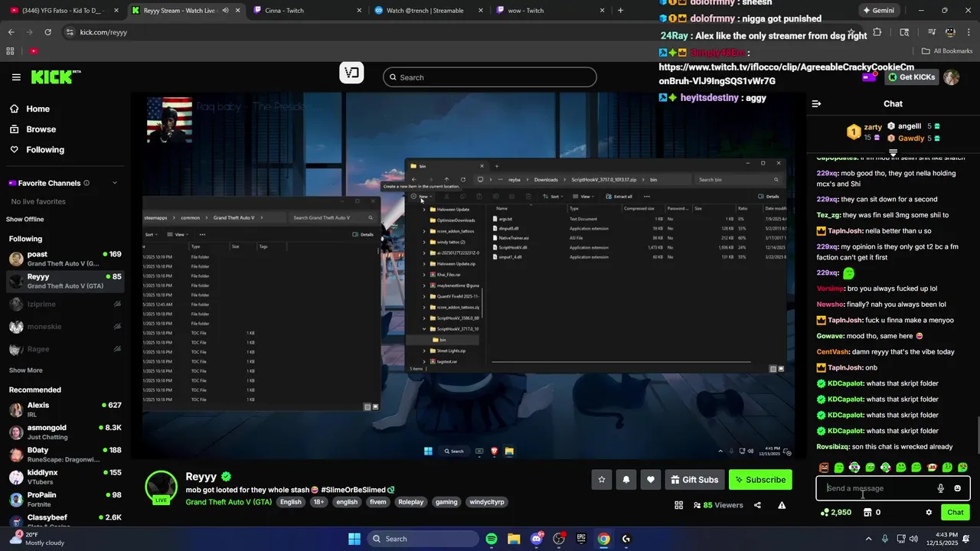Viewport: 980px width, 551px height.
Task: Click the Gift Subs button
Action: [x=694, y=480]
